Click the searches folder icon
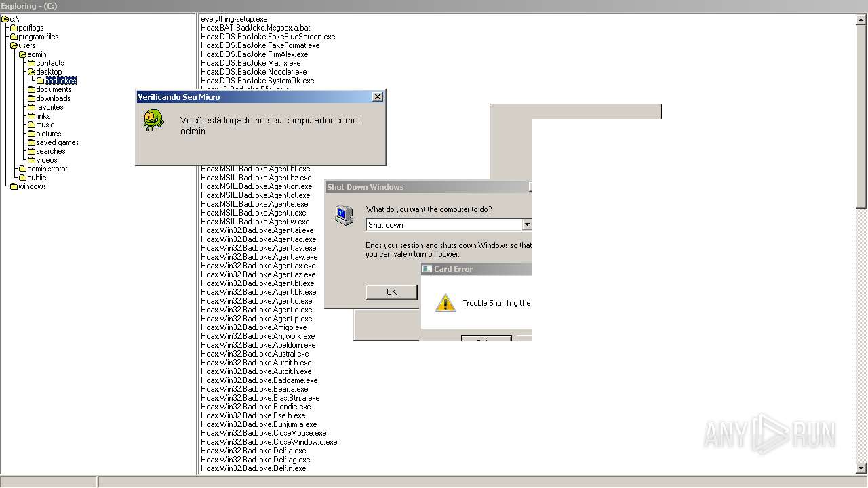Screen dimensions: 868x488 pos(31,151)
